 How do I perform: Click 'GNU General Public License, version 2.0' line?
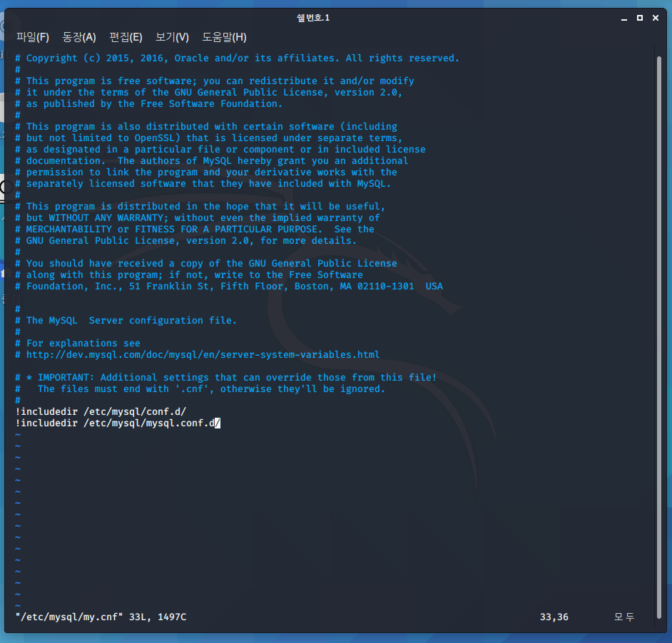point(185,241)
